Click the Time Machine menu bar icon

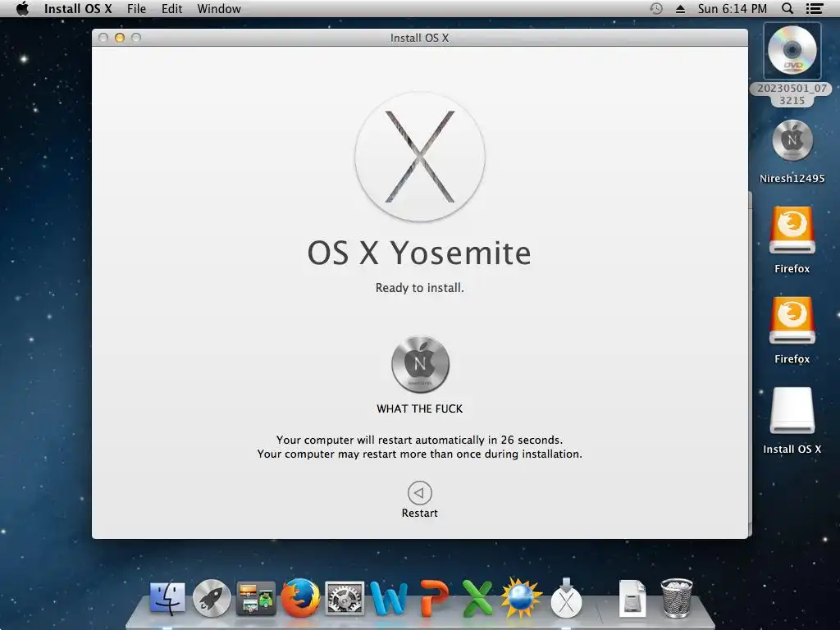tap(656, 8)
